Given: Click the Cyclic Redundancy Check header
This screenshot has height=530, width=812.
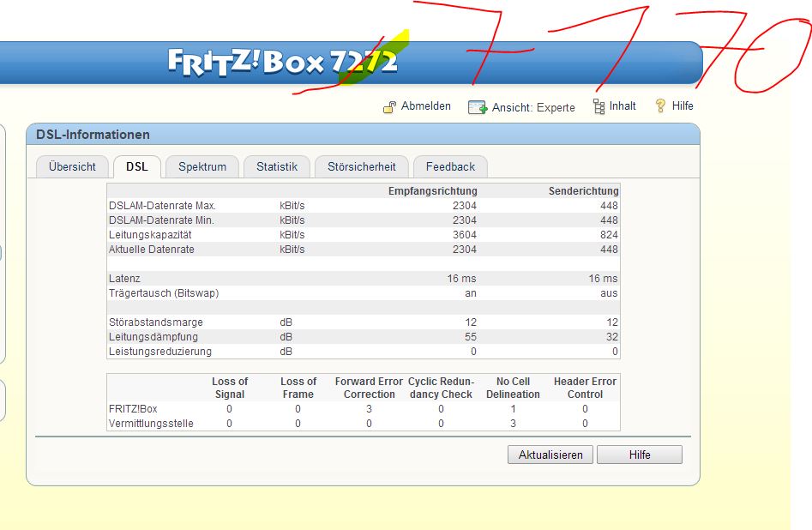Looking at the screenshot, I should 441,388.
